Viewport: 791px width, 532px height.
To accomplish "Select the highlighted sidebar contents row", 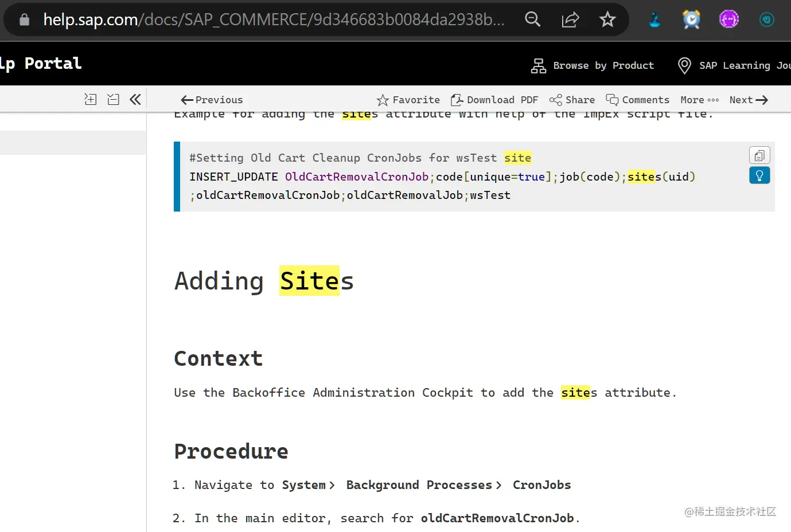I will click(x=73, y=142).
